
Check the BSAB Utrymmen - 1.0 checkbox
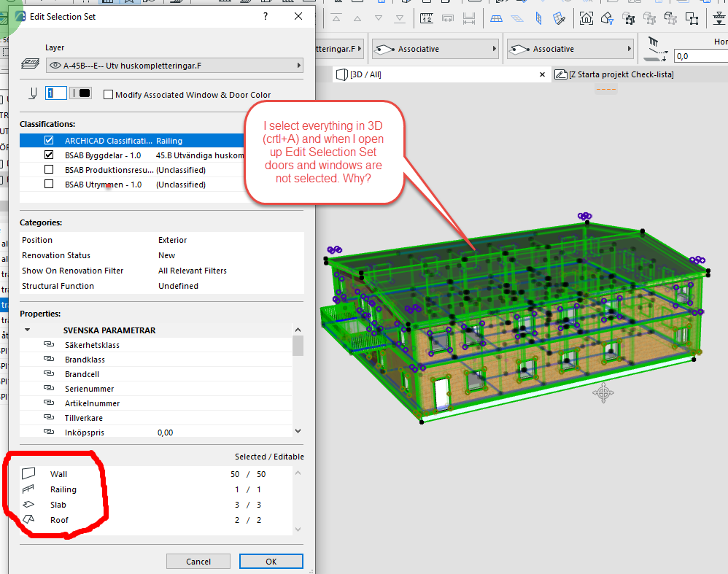tap(49, 185)
